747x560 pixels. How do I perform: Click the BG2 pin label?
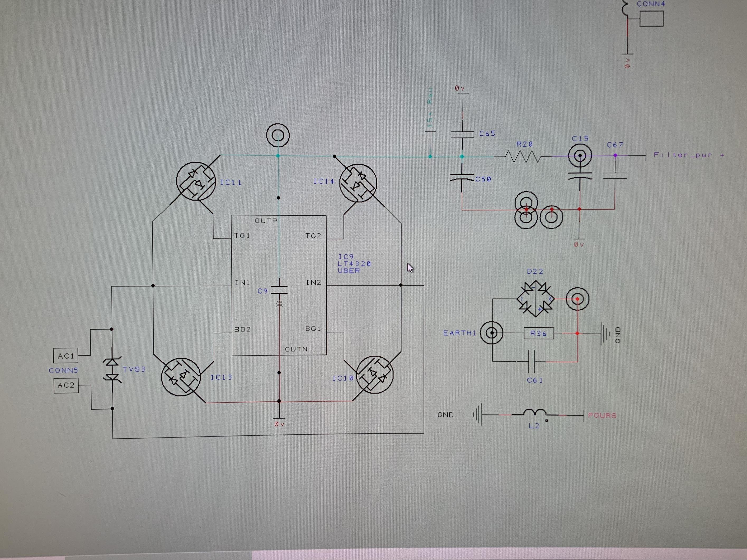[x=242, y=329]
